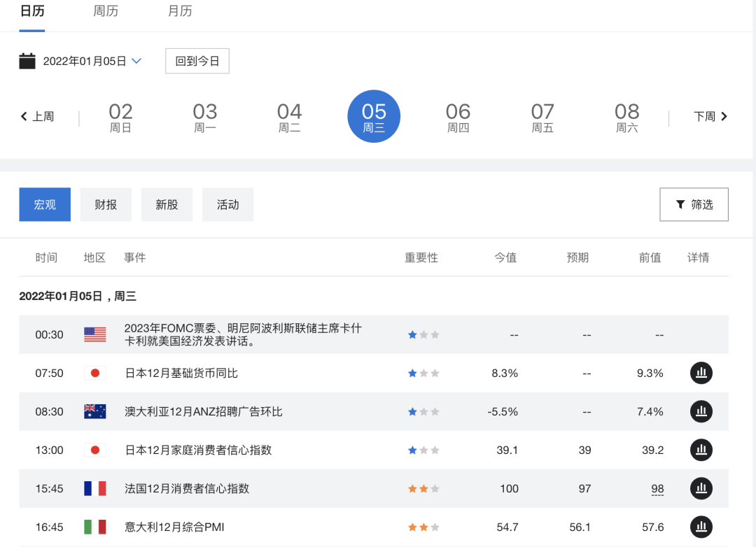The height and width of the screenshot is (547, 756).
Task: Open the chart icon for 日本12月家庭消费者信心指数
Action: click(701, 450)
